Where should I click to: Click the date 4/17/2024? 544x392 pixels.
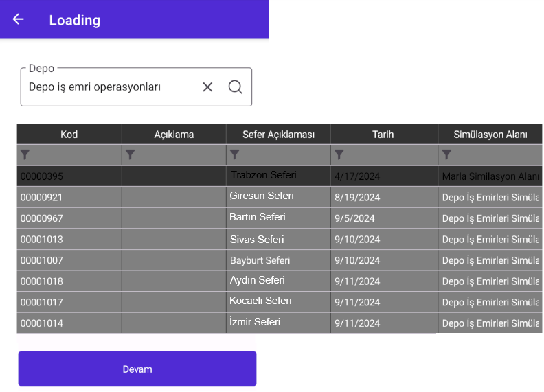point(357,176)
